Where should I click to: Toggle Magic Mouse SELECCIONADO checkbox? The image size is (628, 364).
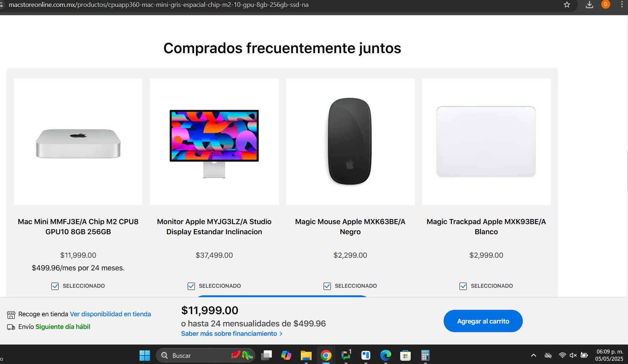coord(327,286)
